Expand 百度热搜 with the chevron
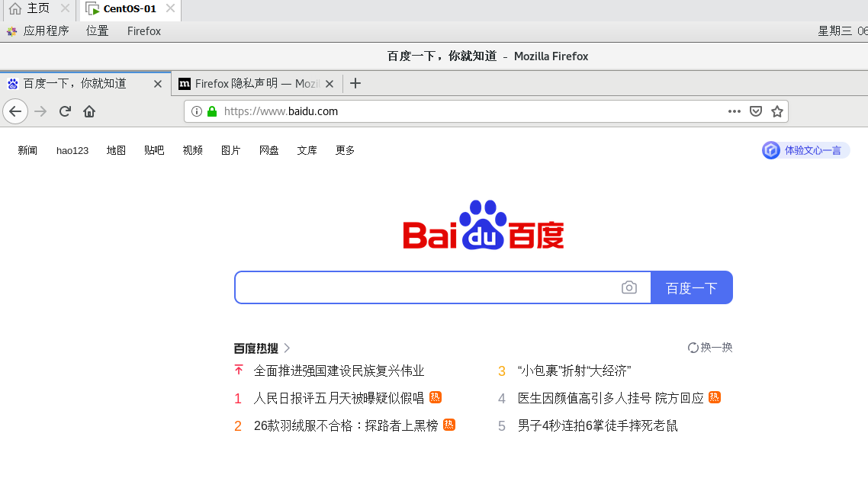The height and width of the screenshot is (491, 868). [x=287, y=348]
